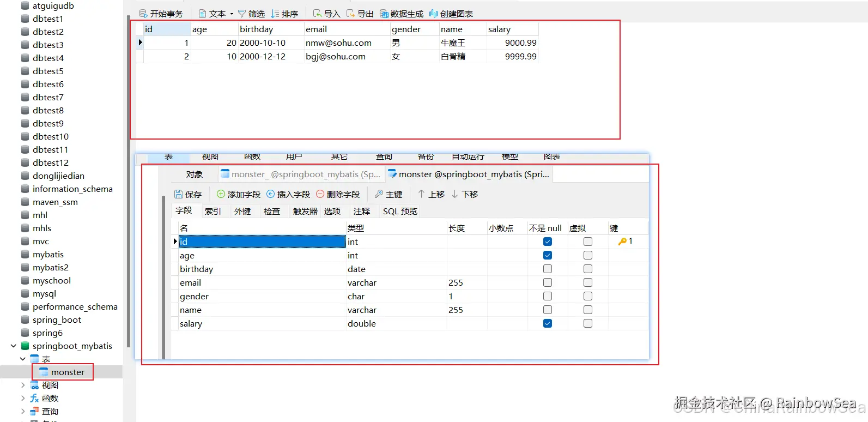This screenshot has height=422, width=868.
Task: Click the 创建图表 (create chart) icon
Action: click(433, 14)
